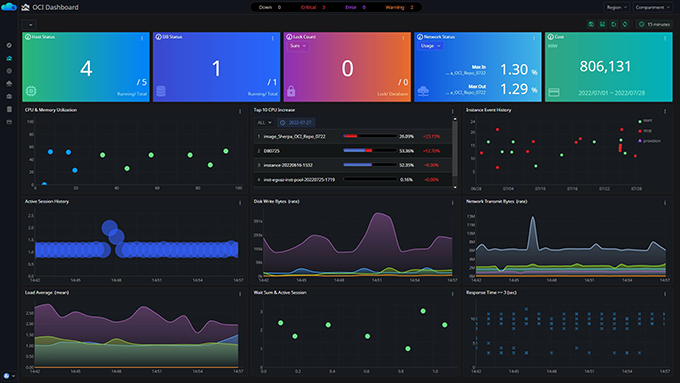Click the Warning alert count in top bar
Screen dimensions: 680x383
coord(399,7)
